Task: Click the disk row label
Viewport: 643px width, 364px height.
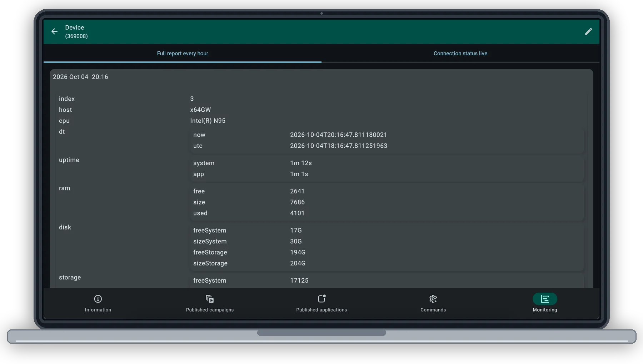Action: (65, 227)
